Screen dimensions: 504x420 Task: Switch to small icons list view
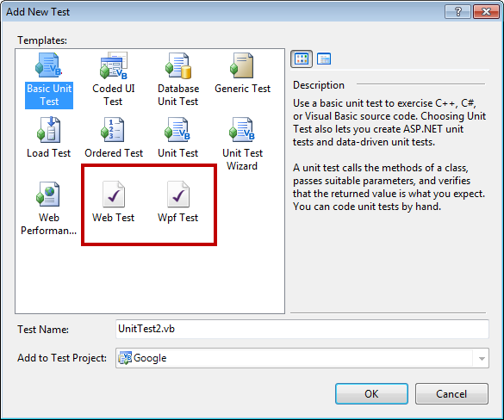(x=324, y=59)
